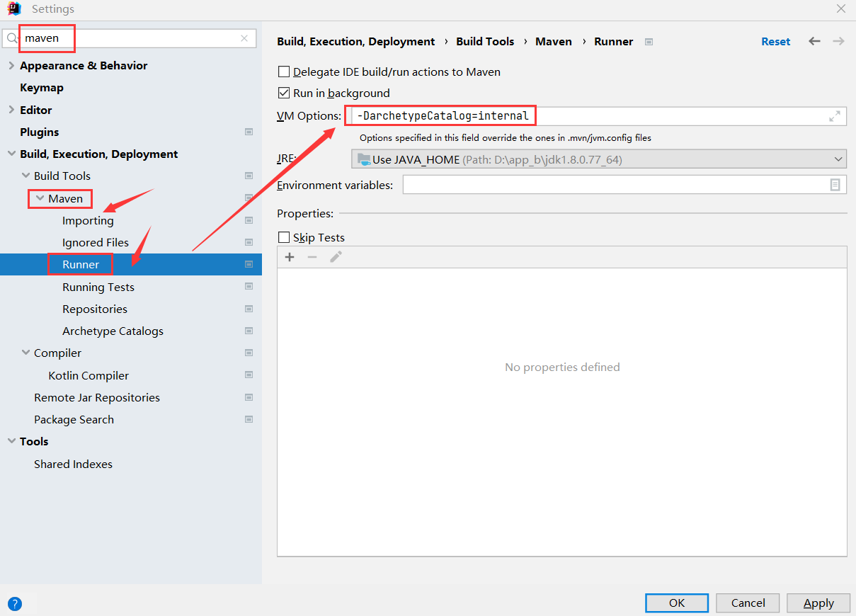Click the IntelliJ logo in title bar
Image resolution: width=856 pixels, height=616 pixels.
point(13,9)
